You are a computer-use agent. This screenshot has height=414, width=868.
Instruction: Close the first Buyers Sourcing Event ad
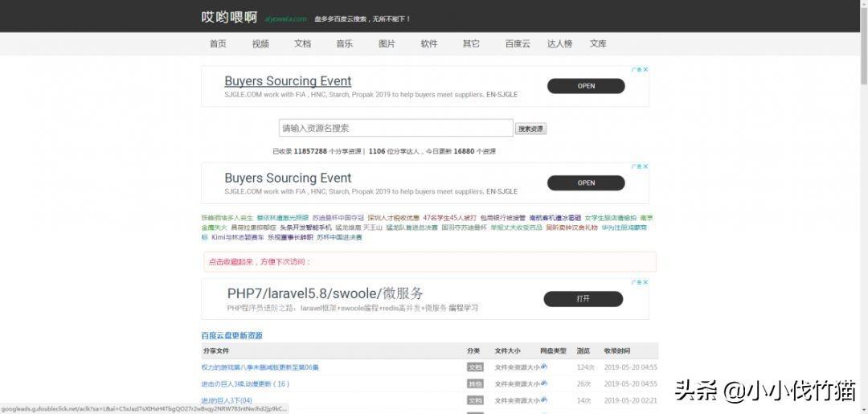(645, 70)
